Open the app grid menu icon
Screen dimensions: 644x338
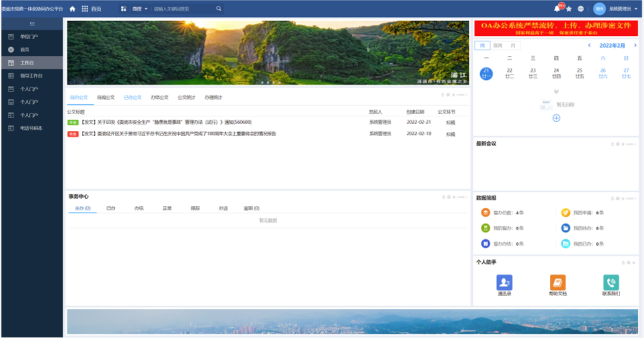[x=84, y=9]
